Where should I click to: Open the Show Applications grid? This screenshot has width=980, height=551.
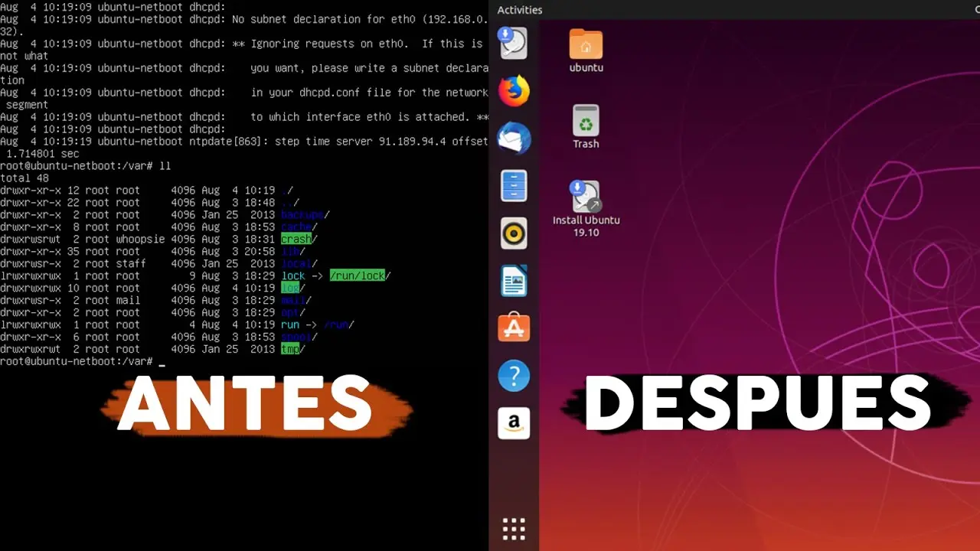513,528
